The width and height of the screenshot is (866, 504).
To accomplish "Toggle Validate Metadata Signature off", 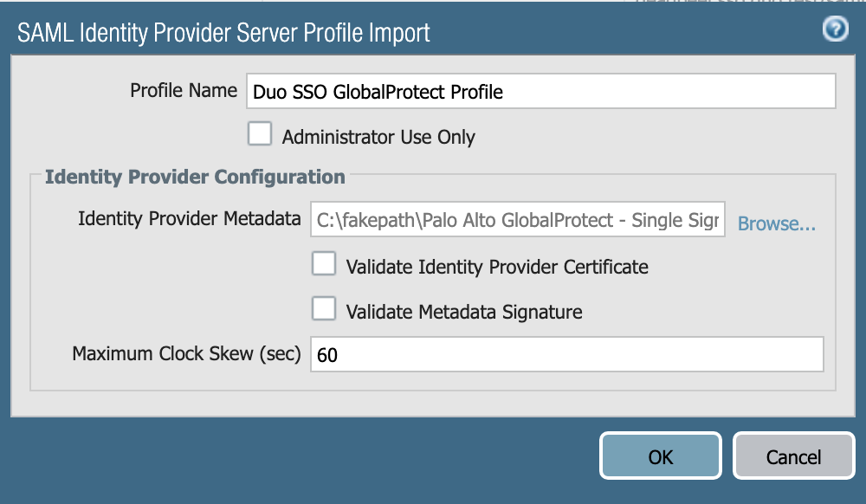I will 323,308.
